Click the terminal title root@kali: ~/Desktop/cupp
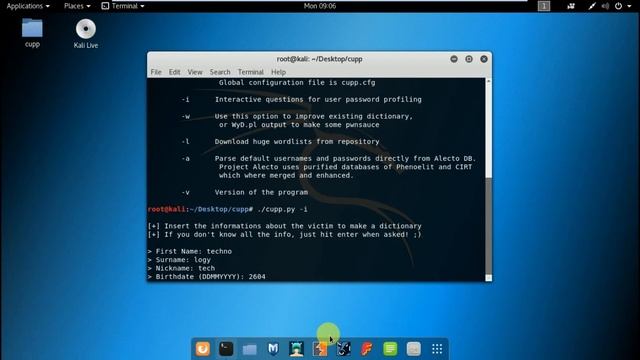Image resolution: width=640 pixels, height=360 pixels. [320, 59]
